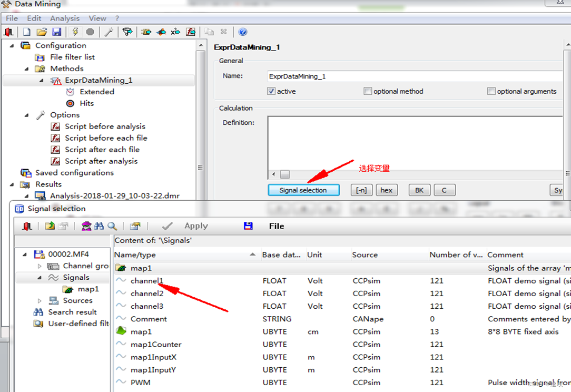This screenshot has height=392, width=571.
Task: Click the x-squared method toolbar icon
Action: (175, 32)
